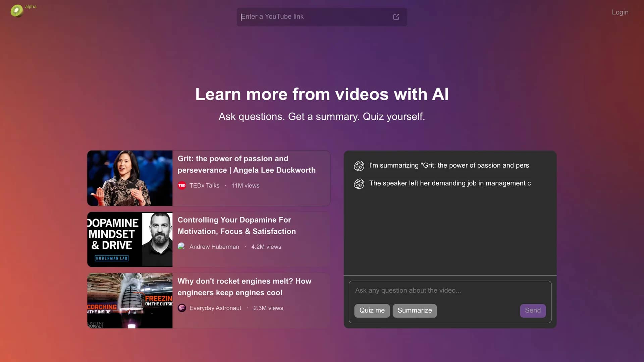This screenshot has width=644, height=362.
Task: Click the Andrew Huberman channel avatar
Action: click(182, 247)
